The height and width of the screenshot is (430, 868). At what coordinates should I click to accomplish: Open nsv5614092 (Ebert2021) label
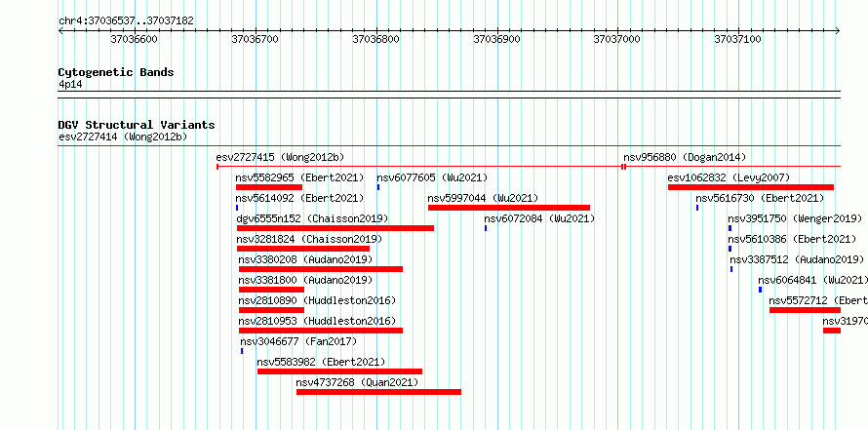tap(299, 198)
